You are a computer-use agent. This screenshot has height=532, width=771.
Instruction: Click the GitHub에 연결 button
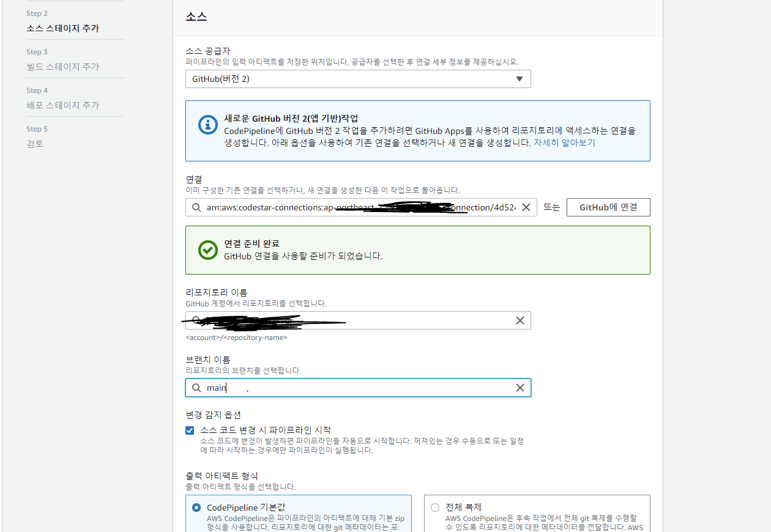[608, 207]
